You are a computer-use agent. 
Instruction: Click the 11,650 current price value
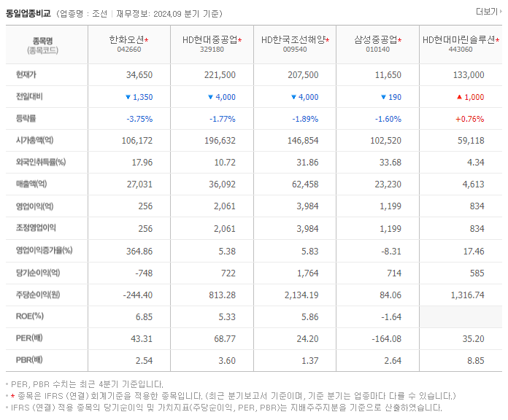[388, 75]
